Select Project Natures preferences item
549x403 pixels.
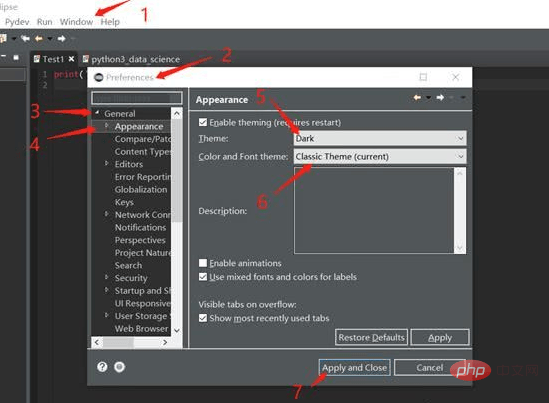[x=143, y=253]
